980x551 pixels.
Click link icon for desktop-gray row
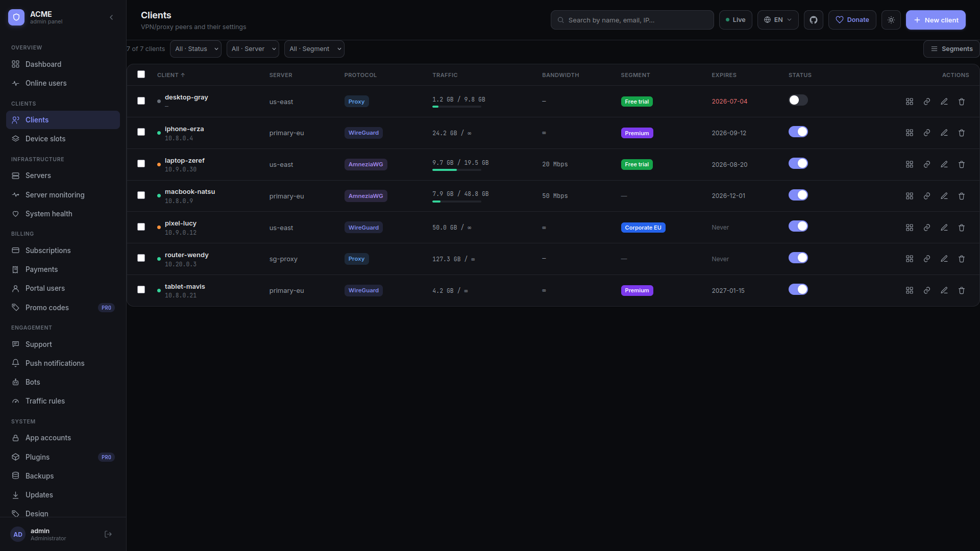927,102
